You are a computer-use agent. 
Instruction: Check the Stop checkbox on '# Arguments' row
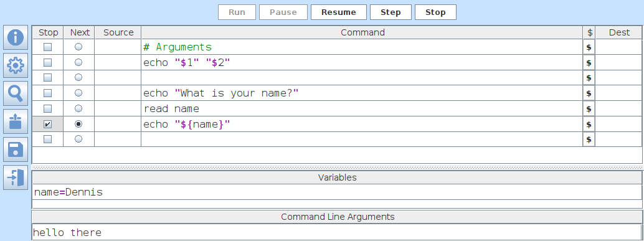point(47,47)
